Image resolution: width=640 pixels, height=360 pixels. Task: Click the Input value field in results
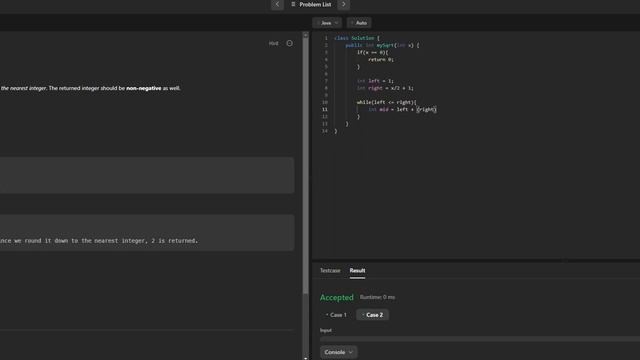pos(480,339)
